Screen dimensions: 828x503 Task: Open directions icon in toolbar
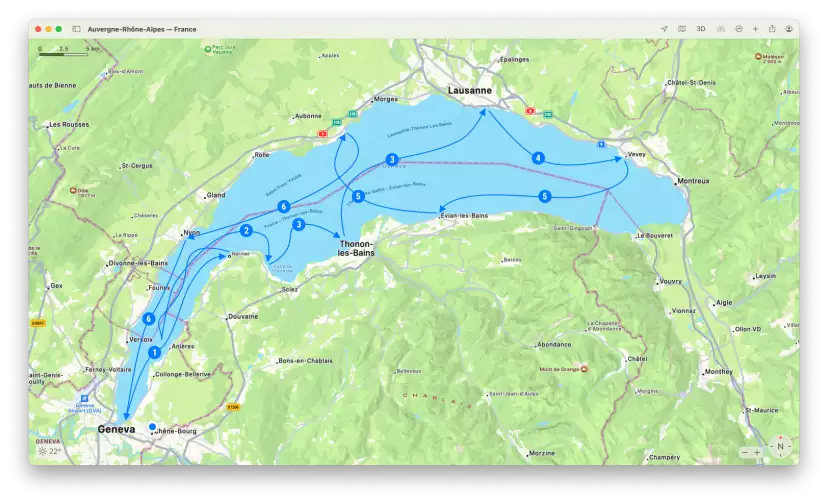pyautogui.click(x=739, y=29)
